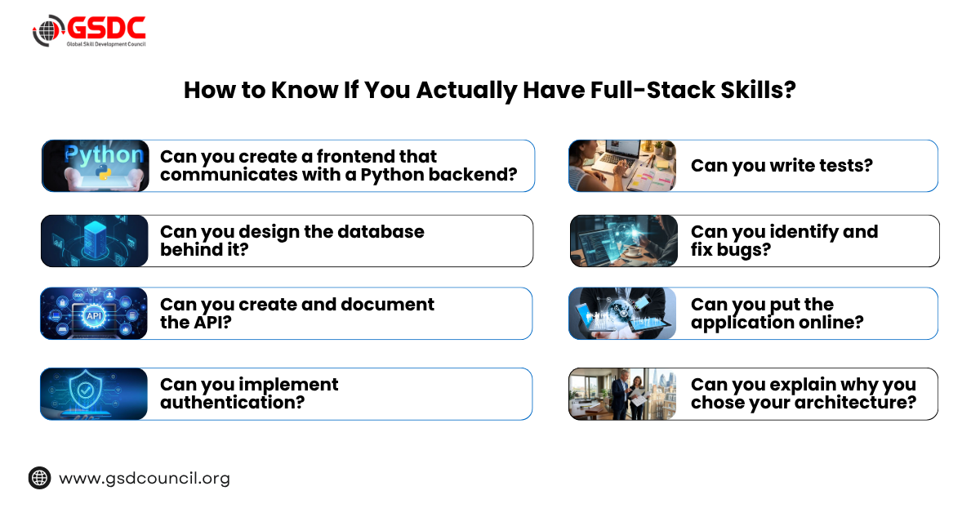Click 'Can you create a frontend' card text

[x=339, y=166]
